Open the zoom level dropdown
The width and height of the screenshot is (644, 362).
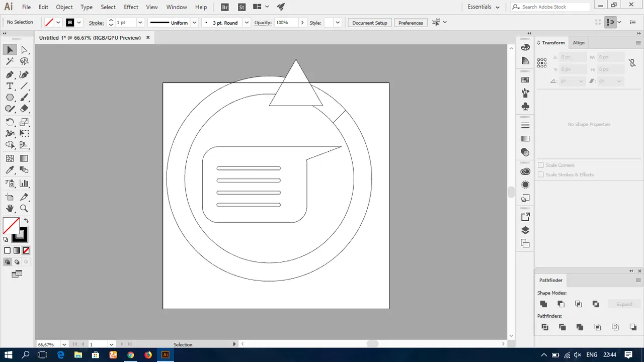(x=64, y=344)
